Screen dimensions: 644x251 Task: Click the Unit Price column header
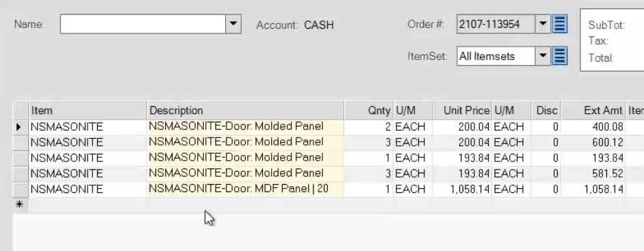(x=463, y=110)
